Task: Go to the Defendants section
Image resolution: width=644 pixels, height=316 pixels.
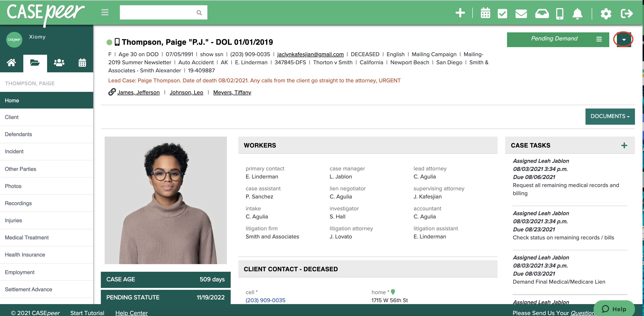Action: coord(18,134)
